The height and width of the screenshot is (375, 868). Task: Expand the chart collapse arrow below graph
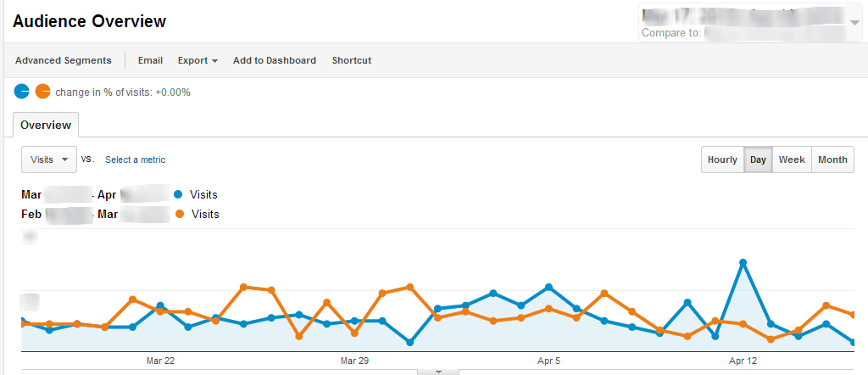438,372
